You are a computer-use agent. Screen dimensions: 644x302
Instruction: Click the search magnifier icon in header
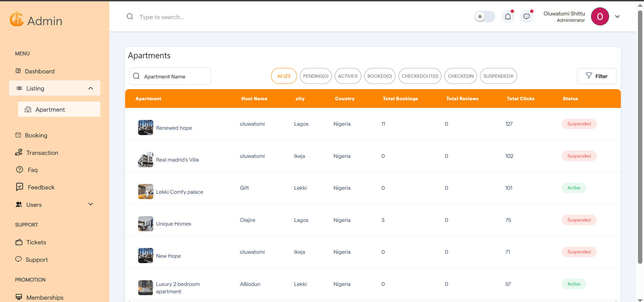coord(130,17)
